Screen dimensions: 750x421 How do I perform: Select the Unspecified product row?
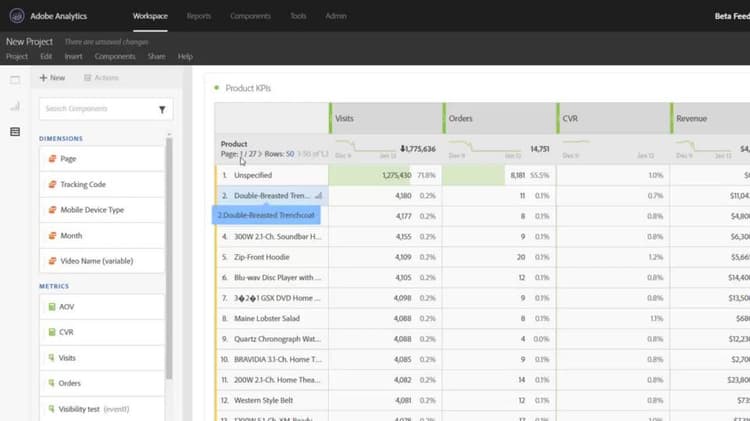(x=272, y=175)
